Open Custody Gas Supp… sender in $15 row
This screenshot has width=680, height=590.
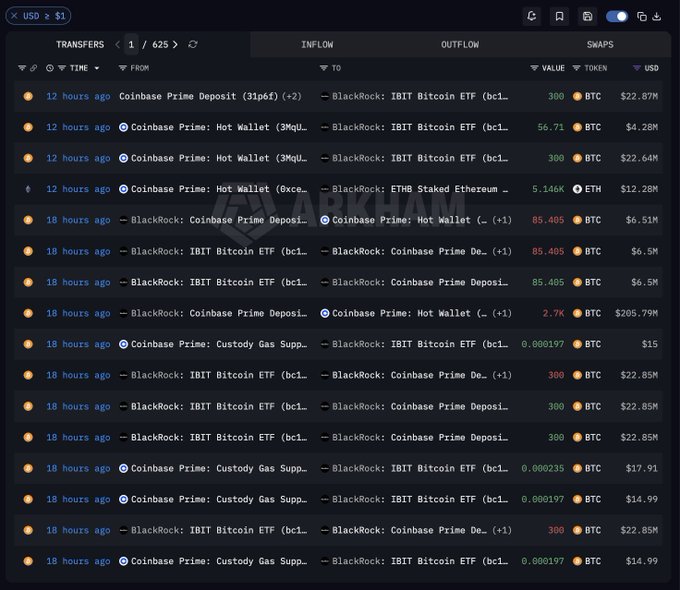click(x=219, y=344)
